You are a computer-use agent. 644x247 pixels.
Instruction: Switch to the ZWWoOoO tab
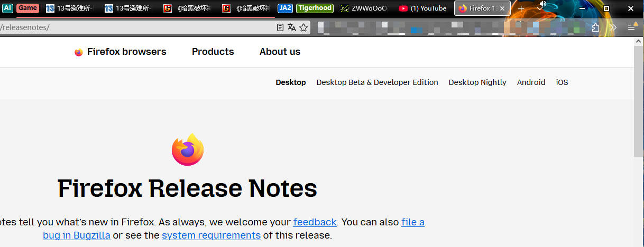click(365, 8)
